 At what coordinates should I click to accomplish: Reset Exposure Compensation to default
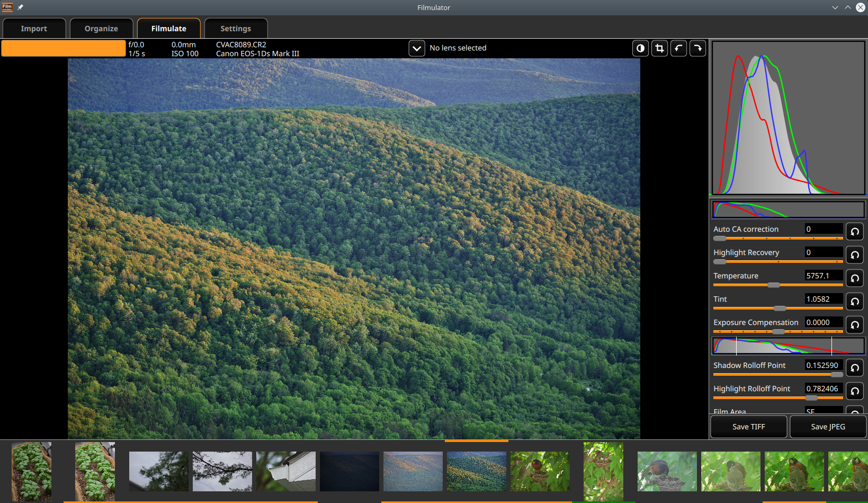click(854, 324)
